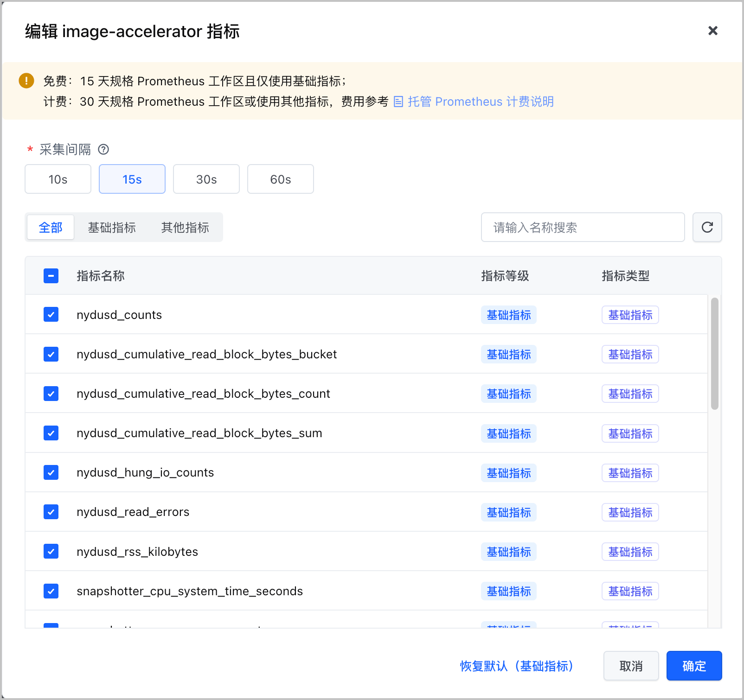Click nydusd_read_errors name text
Viewport: 744px width, 700px height.
[133, 512]
